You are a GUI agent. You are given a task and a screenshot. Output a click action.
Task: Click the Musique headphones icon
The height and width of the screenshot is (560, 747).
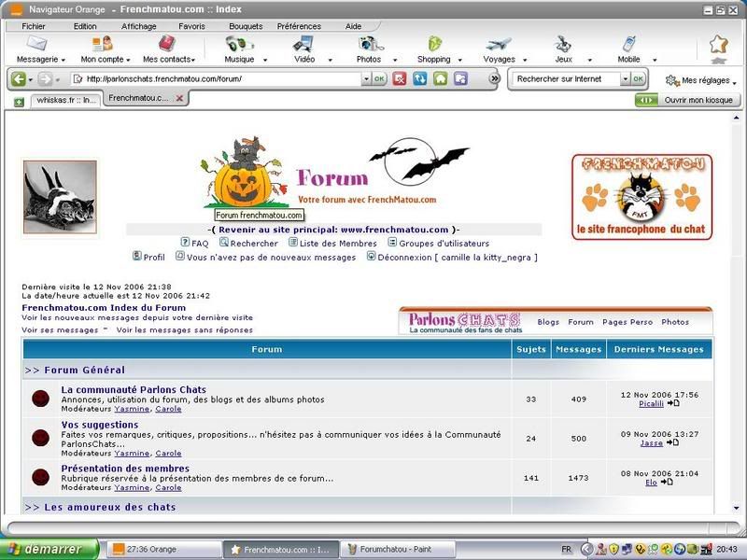pos(239,44)
